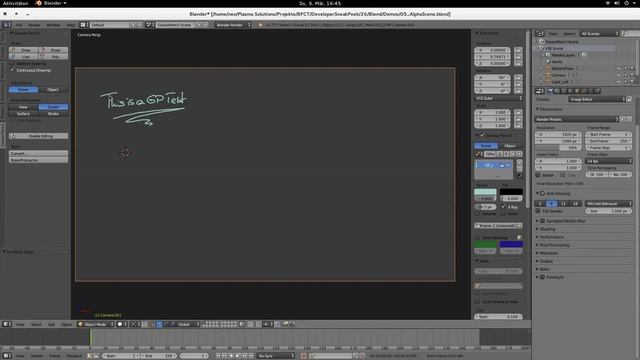Click the blue onion-skin after color swatch
640x360 pixels.
tap(511, 244)
